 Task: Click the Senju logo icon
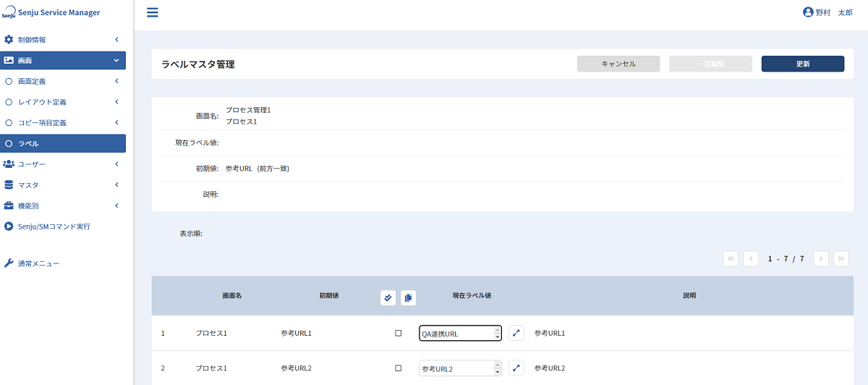click(x=8, y=13)
